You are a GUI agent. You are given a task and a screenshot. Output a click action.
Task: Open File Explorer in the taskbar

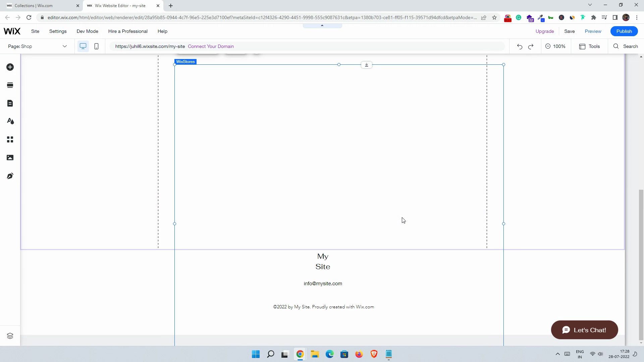315,354
